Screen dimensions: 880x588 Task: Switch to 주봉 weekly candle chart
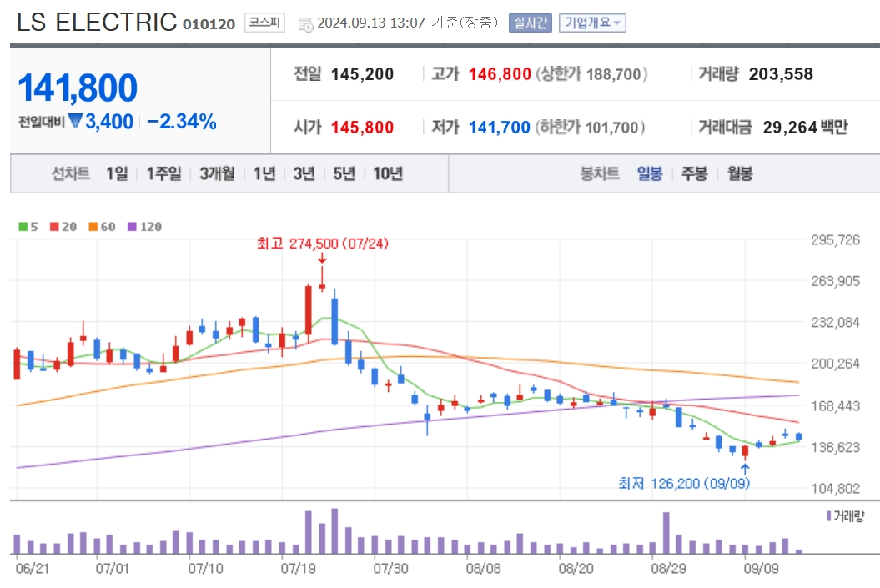694,174
